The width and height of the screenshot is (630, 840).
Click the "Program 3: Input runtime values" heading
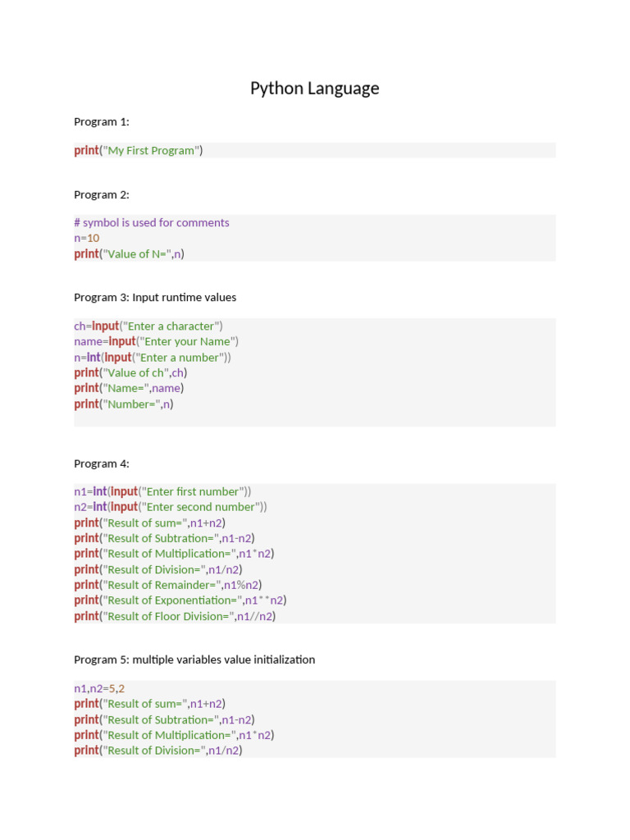pos(155,298)
